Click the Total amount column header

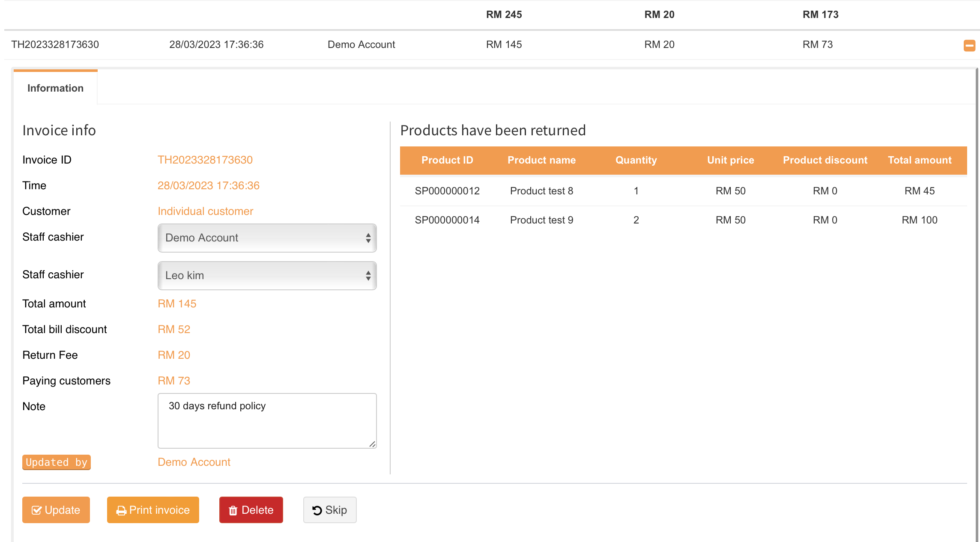pyautogui.click(x=919, y=160)
